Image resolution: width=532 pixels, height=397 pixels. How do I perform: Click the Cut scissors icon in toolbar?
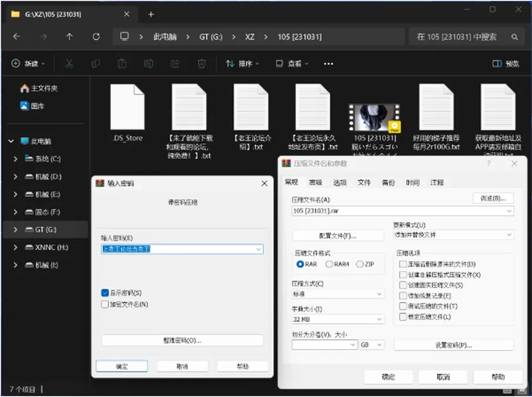coord(69,64)
